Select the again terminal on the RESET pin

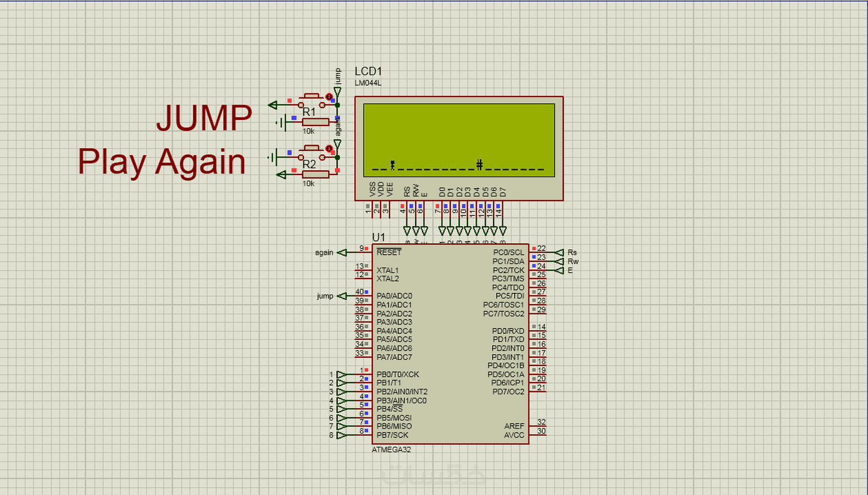pos(342,253)
